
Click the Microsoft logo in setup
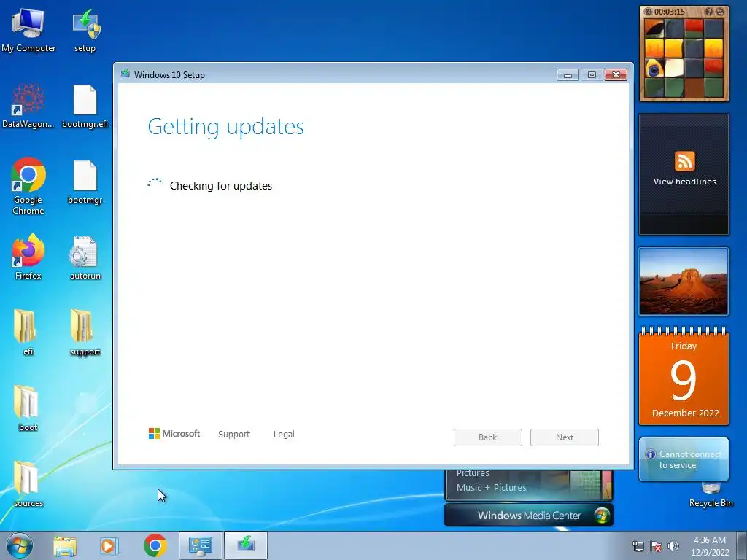point(174,433)
